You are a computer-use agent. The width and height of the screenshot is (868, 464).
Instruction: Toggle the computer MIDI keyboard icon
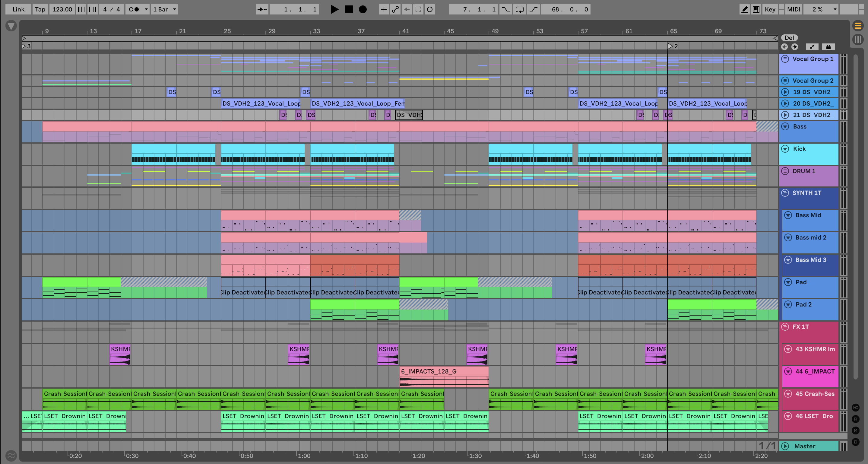click(x=756, y=9)
